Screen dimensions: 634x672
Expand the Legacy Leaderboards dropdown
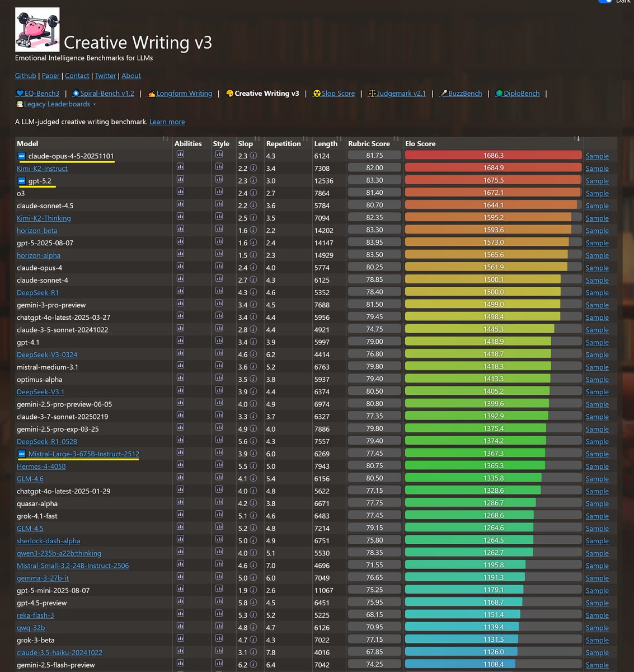(57, 104)
